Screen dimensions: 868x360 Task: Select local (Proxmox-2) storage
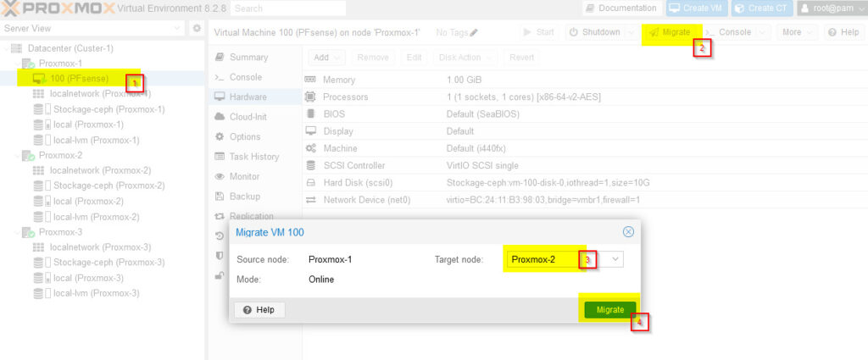point(88,202)
